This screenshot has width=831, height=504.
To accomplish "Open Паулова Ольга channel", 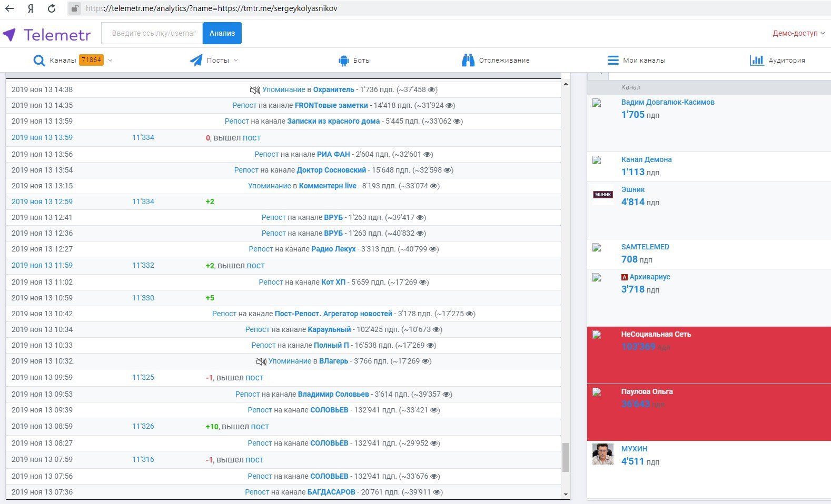I will coord(647,392).
